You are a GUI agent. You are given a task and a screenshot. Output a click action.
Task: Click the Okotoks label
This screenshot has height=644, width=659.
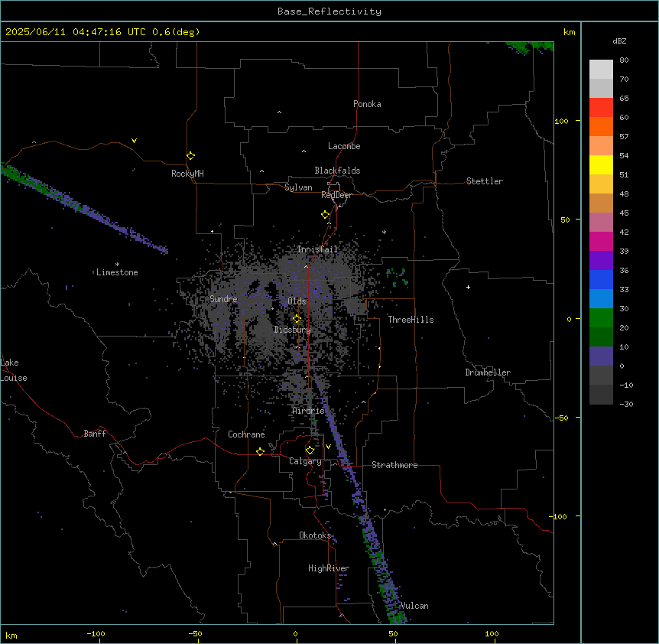click(315, 535)
